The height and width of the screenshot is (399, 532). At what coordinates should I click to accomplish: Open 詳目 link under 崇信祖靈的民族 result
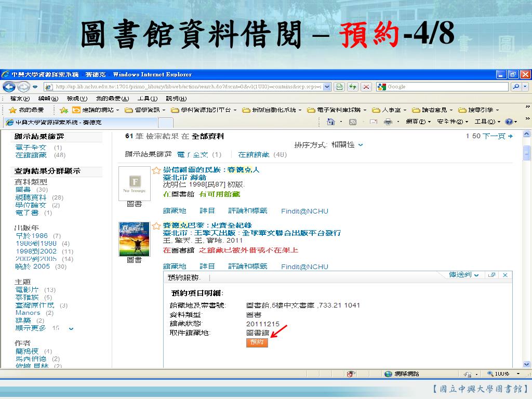click(x=207, y=211)
